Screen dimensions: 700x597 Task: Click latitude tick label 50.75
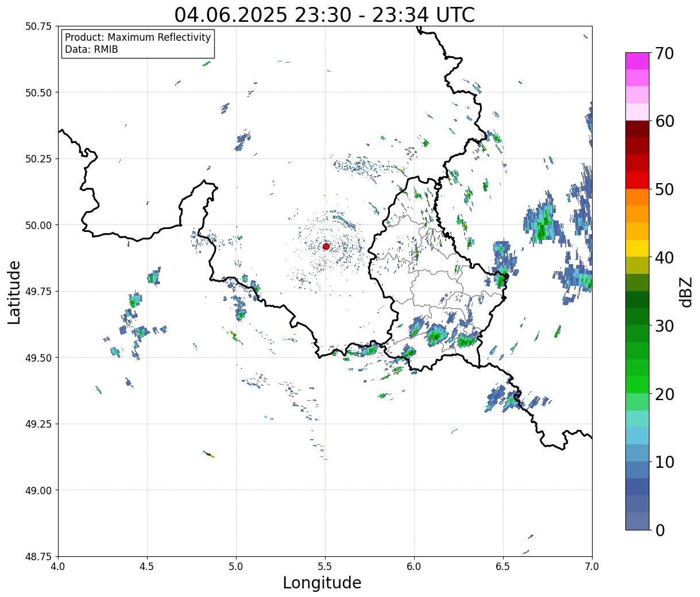click(x=38, y=26)
